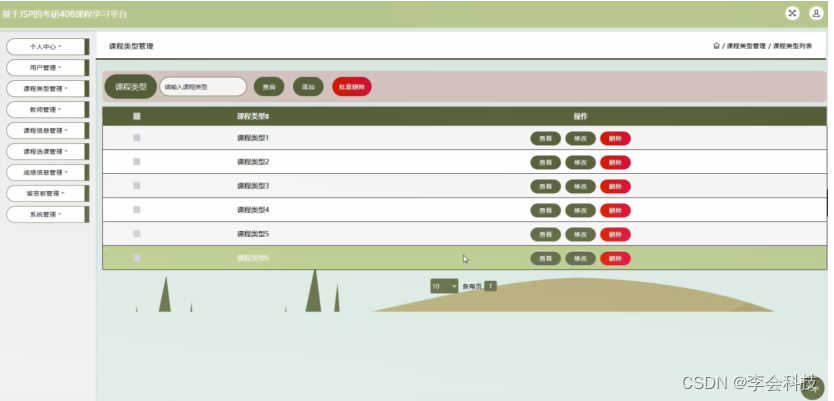Screen dimensions: 834x401
Task: Click the 操作 column header
Action: [x=580, y=116]
